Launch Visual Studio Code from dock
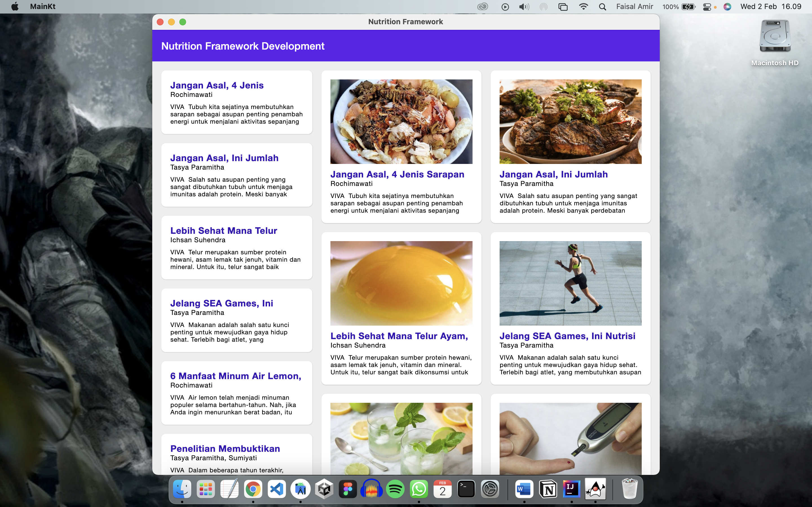812x507 pixels. pos(277,489)
